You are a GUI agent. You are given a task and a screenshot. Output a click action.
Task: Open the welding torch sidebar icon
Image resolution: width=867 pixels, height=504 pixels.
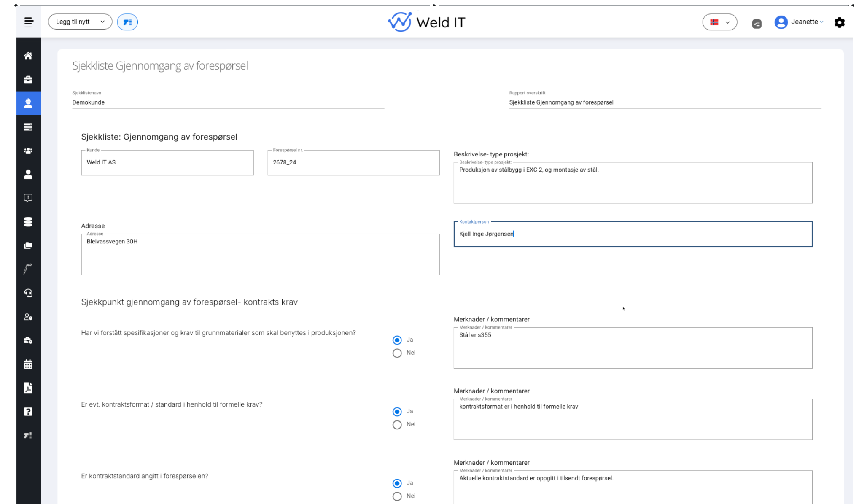28,269
